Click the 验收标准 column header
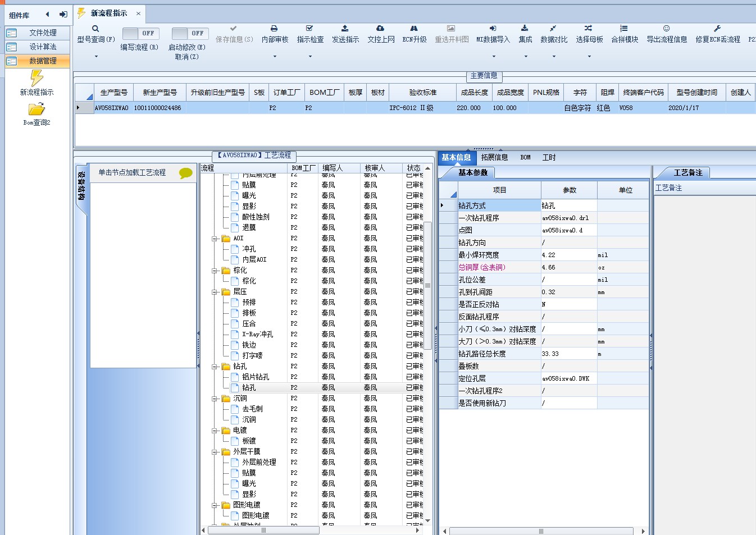 coord(422,93)
